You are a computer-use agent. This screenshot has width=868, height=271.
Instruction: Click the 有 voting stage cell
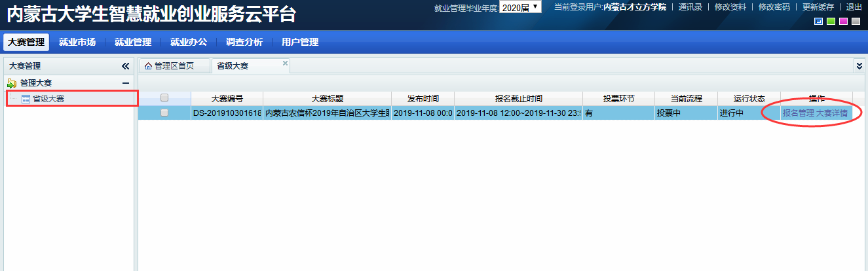pos(618,113)
